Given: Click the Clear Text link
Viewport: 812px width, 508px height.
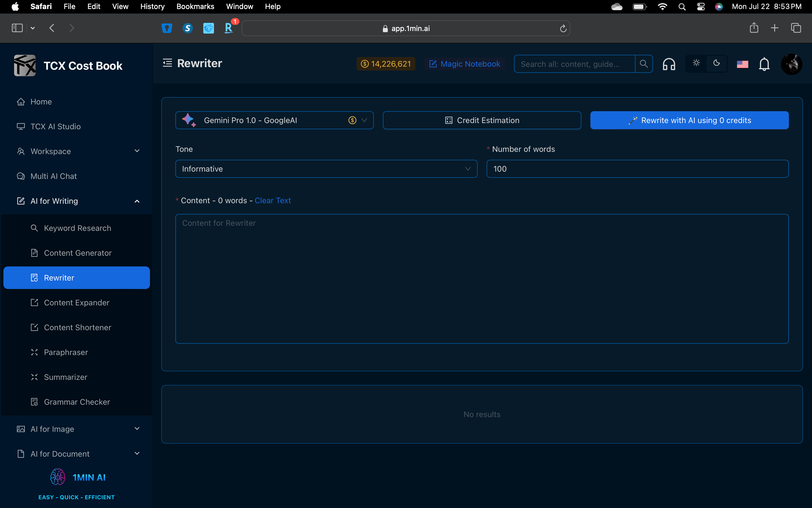Looking at the screenshot, I should [x=272, y=201].
